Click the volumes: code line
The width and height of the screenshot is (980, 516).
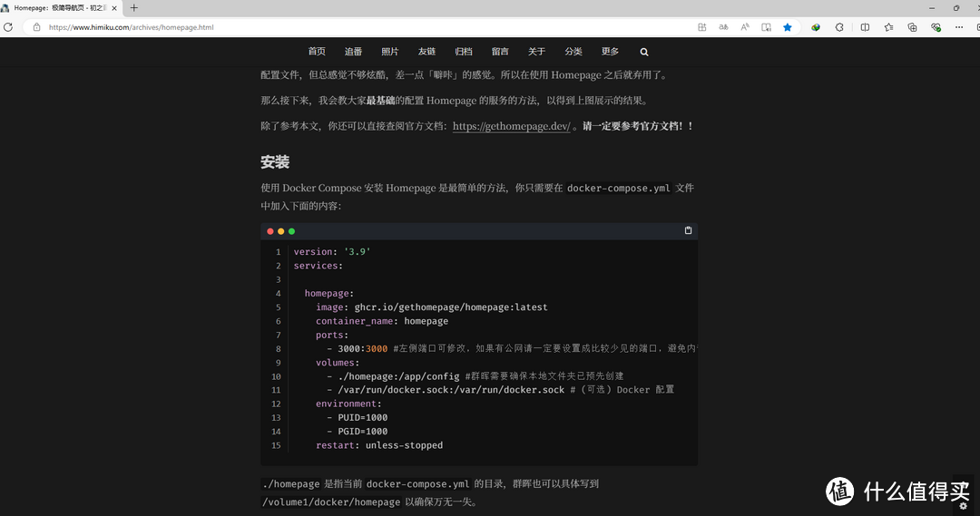click(x=338, y=363)
